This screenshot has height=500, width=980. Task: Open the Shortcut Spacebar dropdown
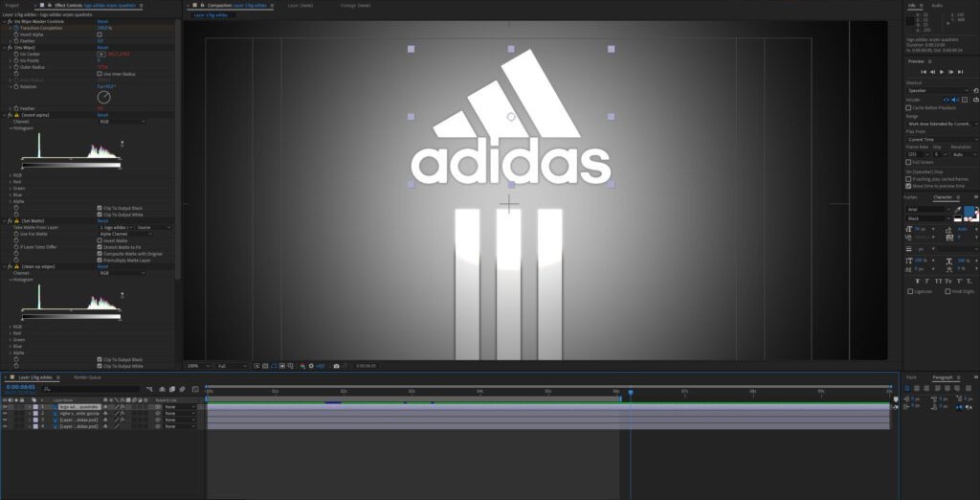point(938,91)
